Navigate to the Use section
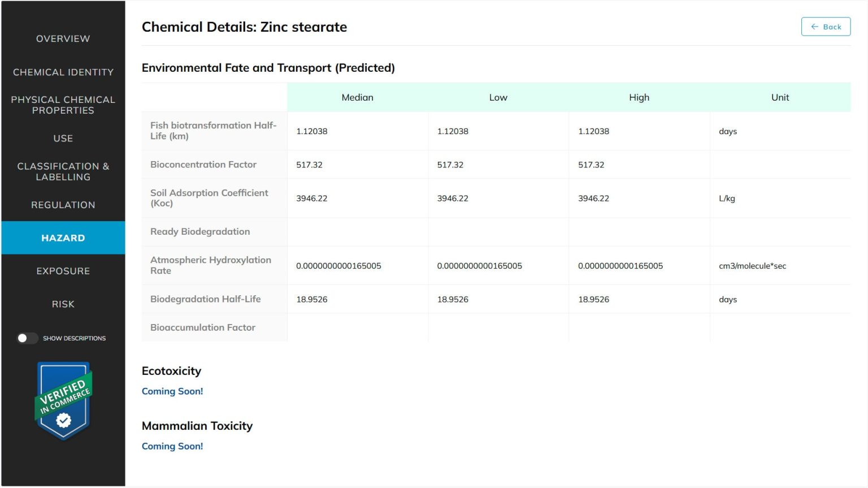868x488 pixels. pos(63,138)
